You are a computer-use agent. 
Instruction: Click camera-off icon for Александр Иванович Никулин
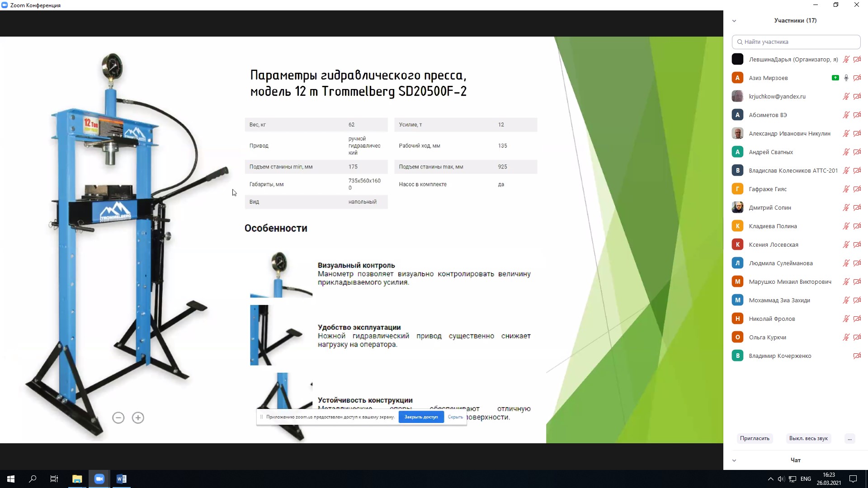(x=857, y=133)
